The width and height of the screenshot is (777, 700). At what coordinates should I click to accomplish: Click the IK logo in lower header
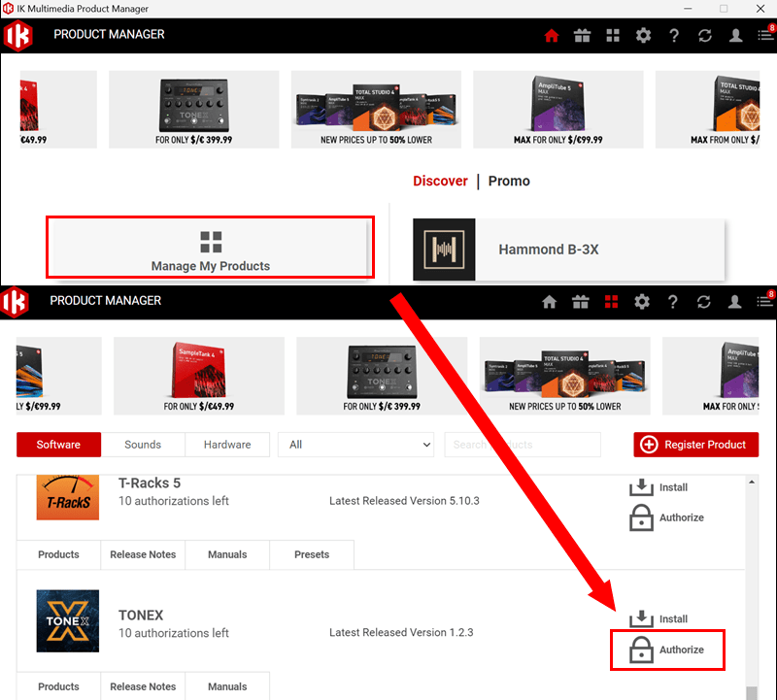[15, 302]
